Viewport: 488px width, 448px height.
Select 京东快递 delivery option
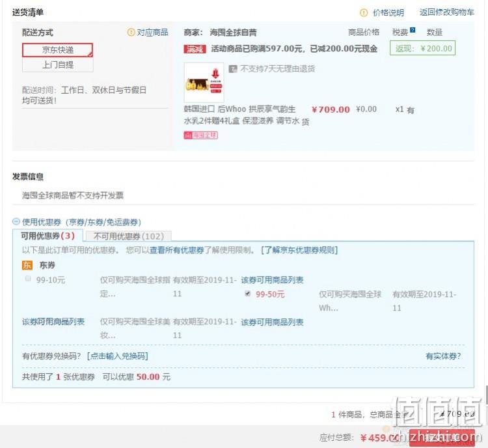coord(57,50)
